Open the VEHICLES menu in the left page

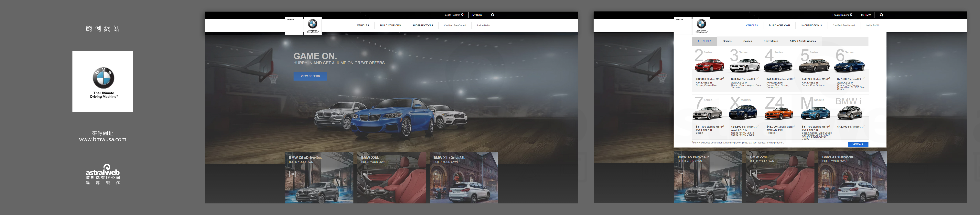pyautogui.click(x=363, y=25)
